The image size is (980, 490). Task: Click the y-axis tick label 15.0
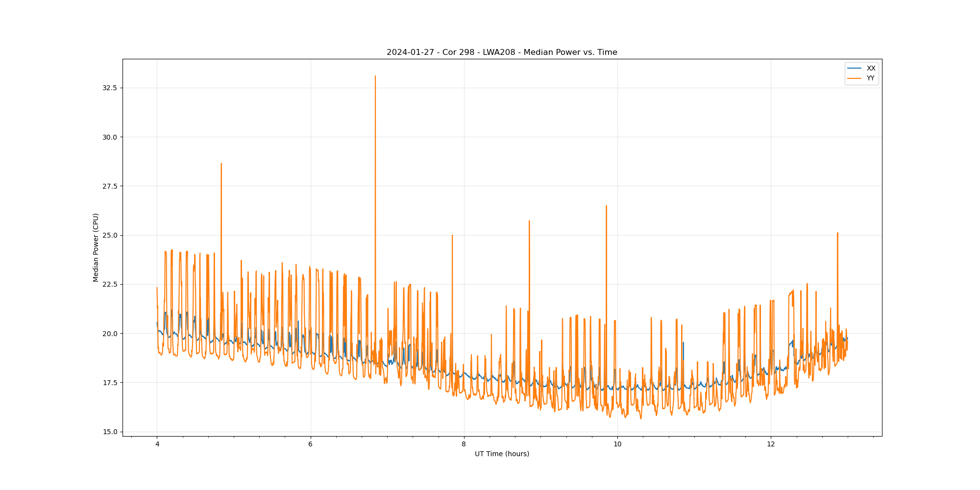click(x=110, y=432)
